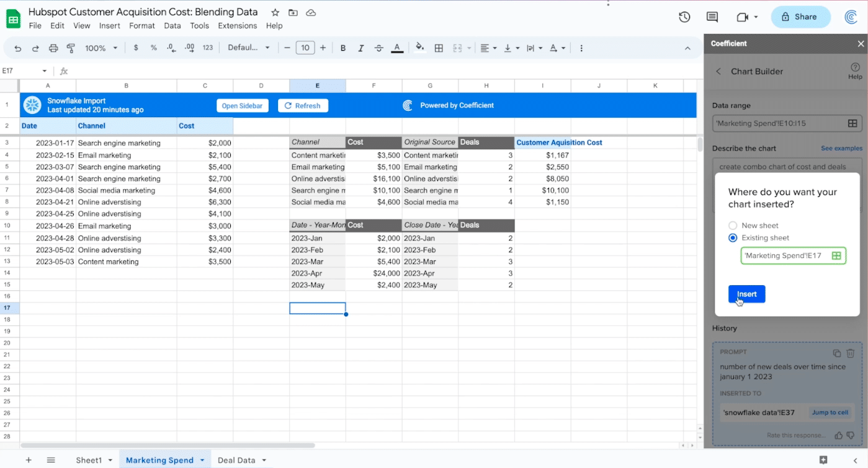Close the Coefficient sidebar
868x468 pixels.
click(x=861, y=43)
